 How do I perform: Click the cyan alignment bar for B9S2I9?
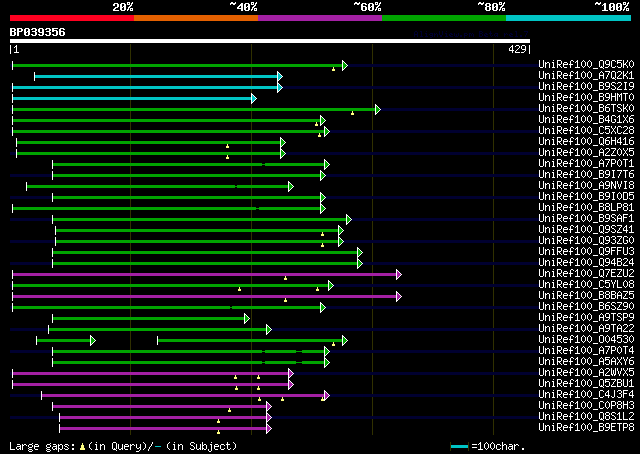[x=145, y=87]
